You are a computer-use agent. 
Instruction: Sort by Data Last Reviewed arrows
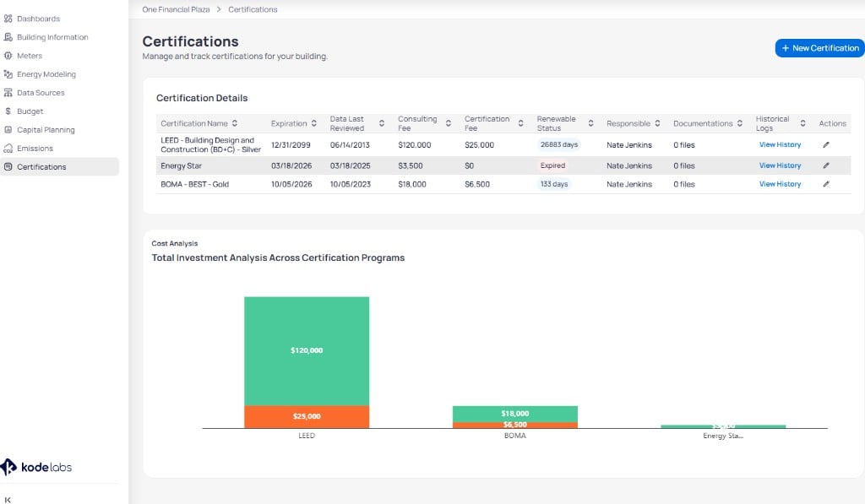381,123
